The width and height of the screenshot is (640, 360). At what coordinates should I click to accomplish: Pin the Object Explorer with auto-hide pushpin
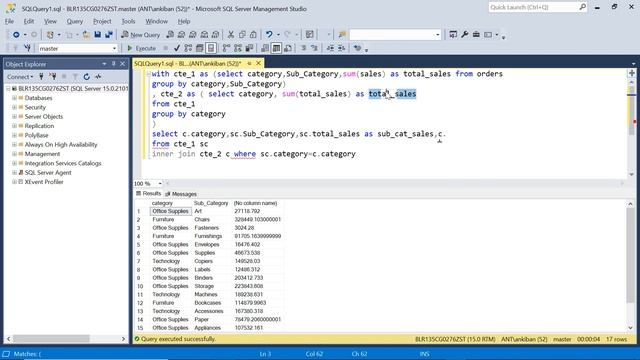(x=113, y=64)
